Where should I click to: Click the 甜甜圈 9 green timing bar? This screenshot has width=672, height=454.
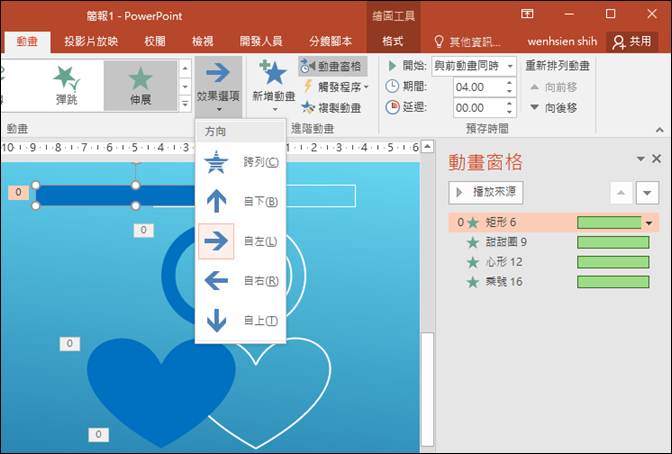[613, 242]
